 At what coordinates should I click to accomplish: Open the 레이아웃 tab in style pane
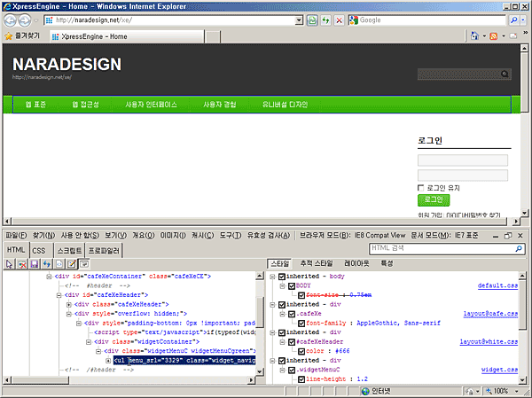click(x=357, y=264)
